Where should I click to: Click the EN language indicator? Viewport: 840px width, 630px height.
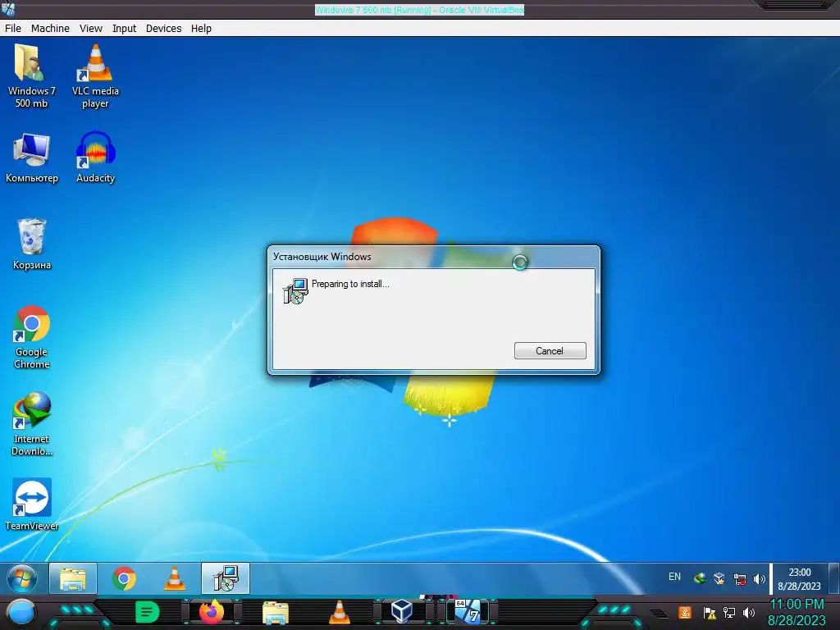pyautogui.click(x=674, y=577)
